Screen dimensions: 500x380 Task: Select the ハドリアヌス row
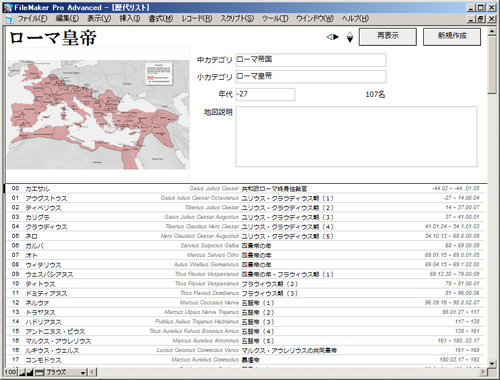(x=246, y=322)
